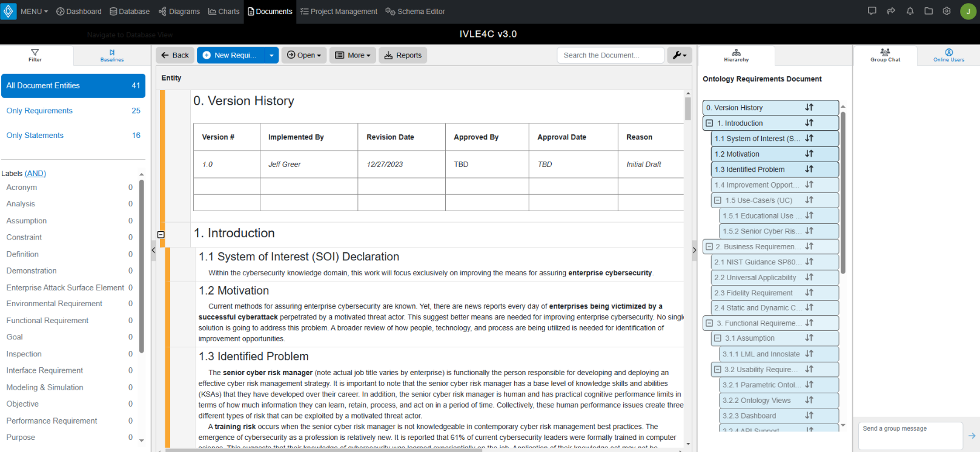The width and height of the screenshot is (980, 452).
Task: Click the Search the Document field
Action: 610,55
